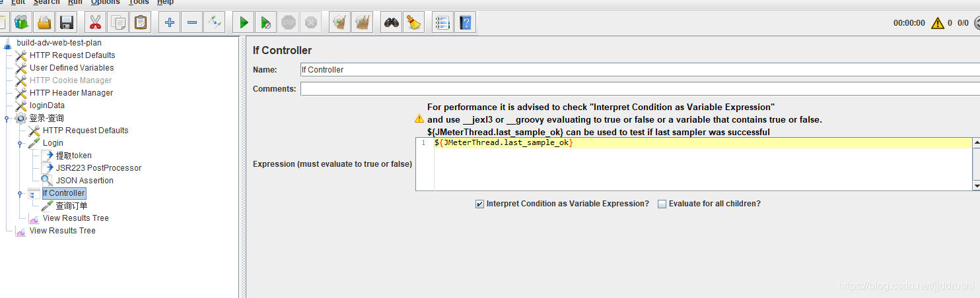
Task: Select the 登录-查询 thread group
Action: point(46,118)
